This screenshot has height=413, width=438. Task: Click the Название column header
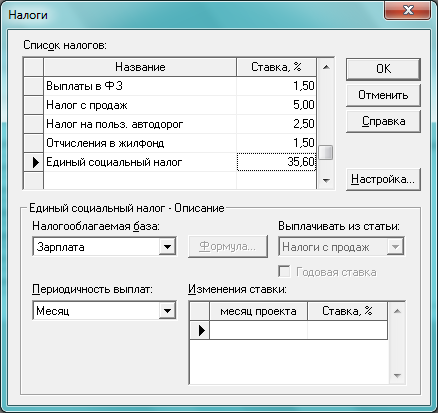pyautogui.click(x=140, y=67)
